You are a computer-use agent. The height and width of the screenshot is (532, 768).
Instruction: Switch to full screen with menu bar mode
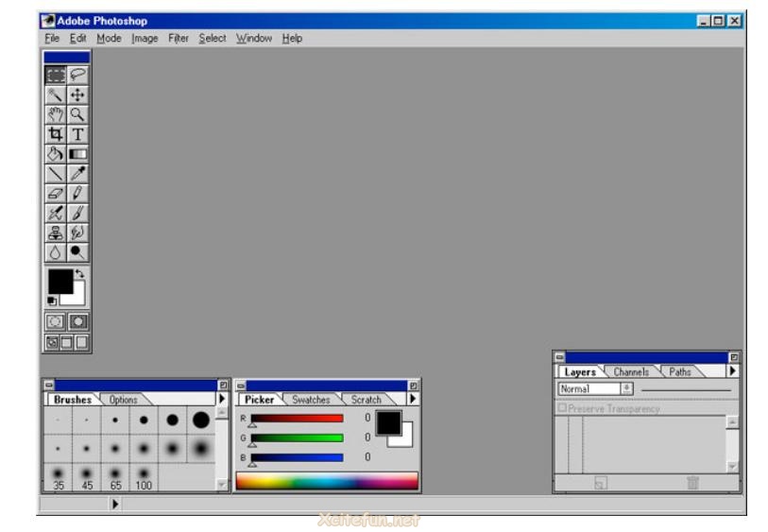[x=67, y=342]
